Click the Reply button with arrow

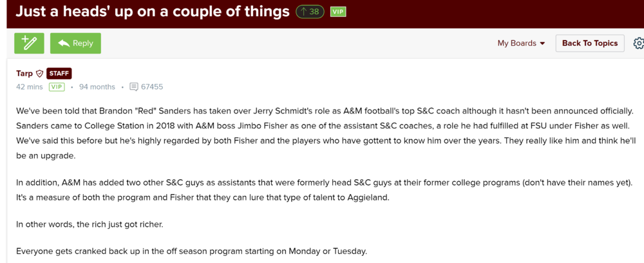75,43
